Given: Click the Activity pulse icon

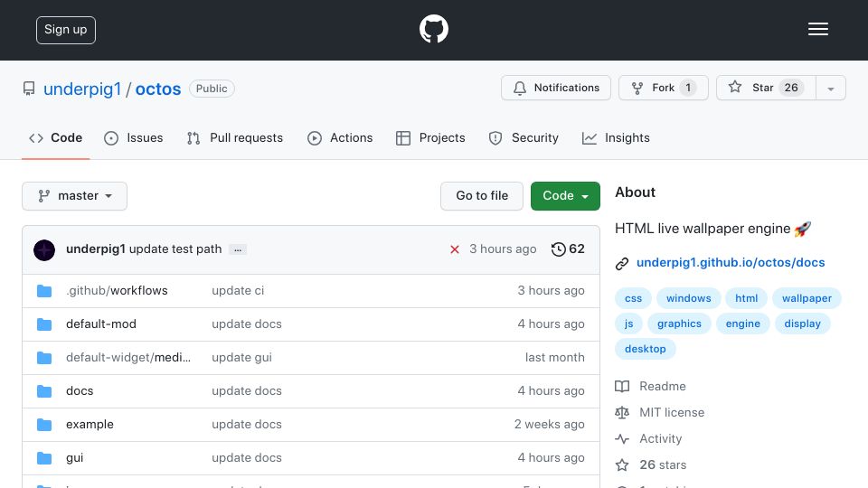Looking at the screenshot, I should (622, 439).
